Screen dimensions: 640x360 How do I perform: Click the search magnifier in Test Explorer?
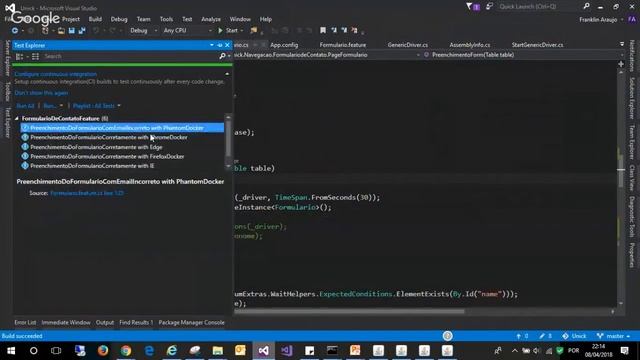pos(222,56)
